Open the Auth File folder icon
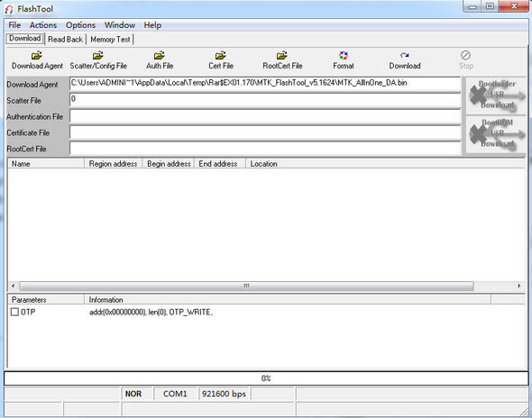Image resolution: width=532 pixels, height=418 pixels. pyautogui.click(x=159, y=55)
